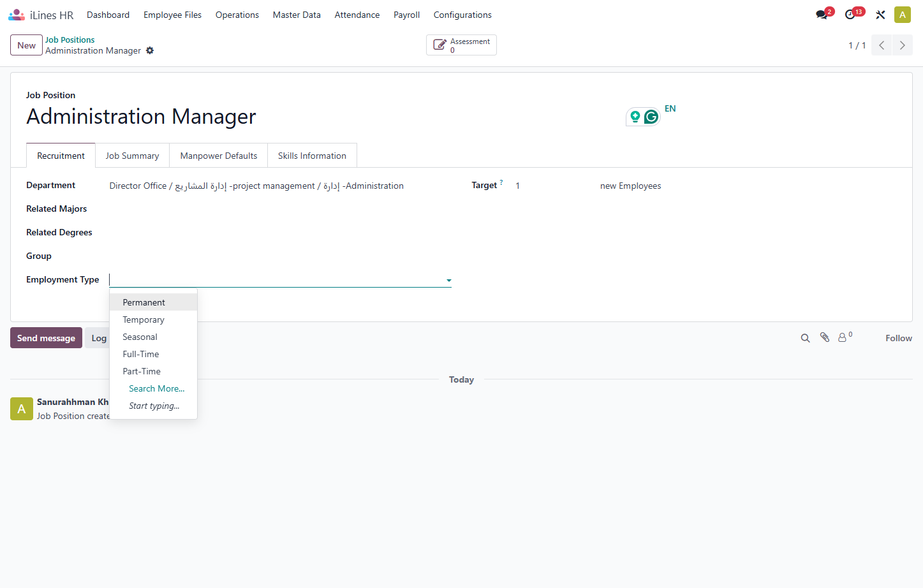
Task: Open the conversations chat icon
Action: click(x=822, y=15)
